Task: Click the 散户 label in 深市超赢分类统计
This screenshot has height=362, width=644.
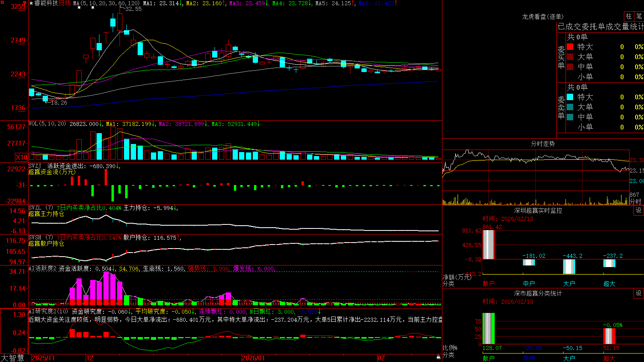Action: (489, 358)
